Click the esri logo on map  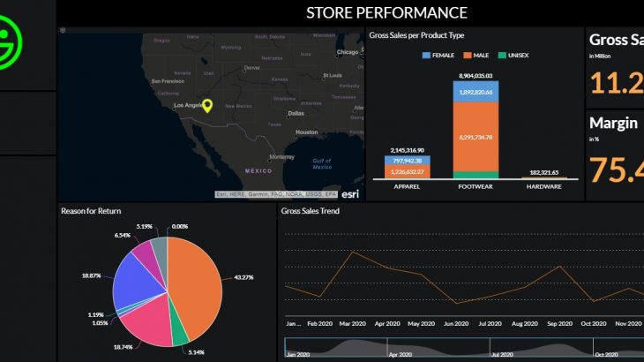click(x=350, y=193)
